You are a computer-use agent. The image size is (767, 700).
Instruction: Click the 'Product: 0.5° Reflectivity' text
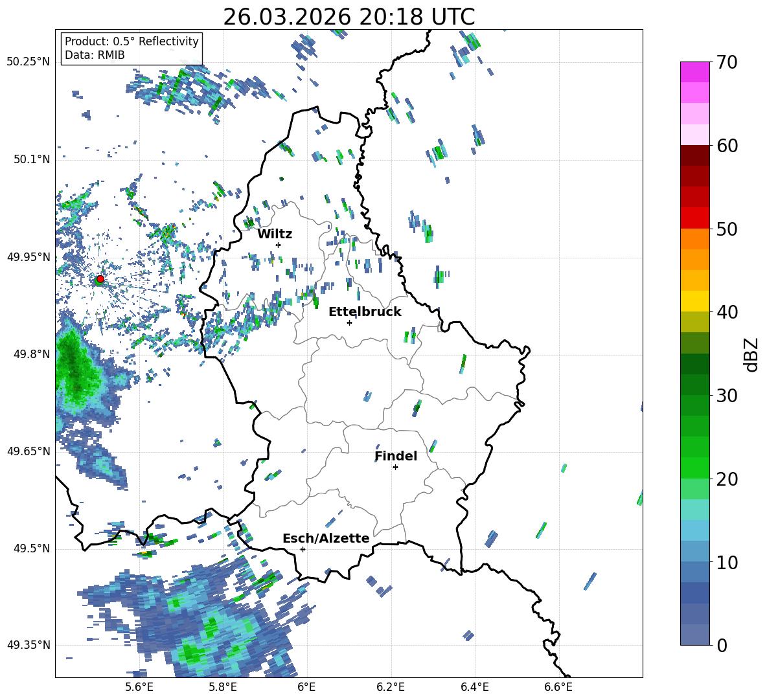pos(132,41)
